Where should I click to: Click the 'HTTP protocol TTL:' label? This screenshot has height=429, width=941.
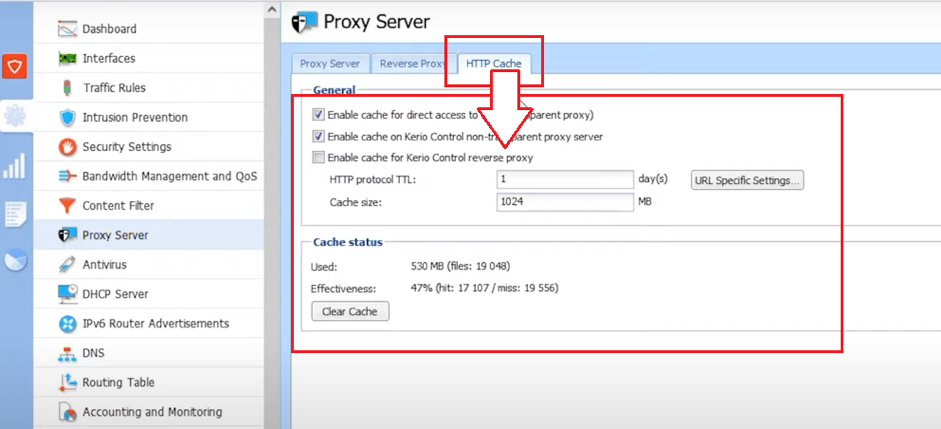pyautogui.click(x=373, y=179)
